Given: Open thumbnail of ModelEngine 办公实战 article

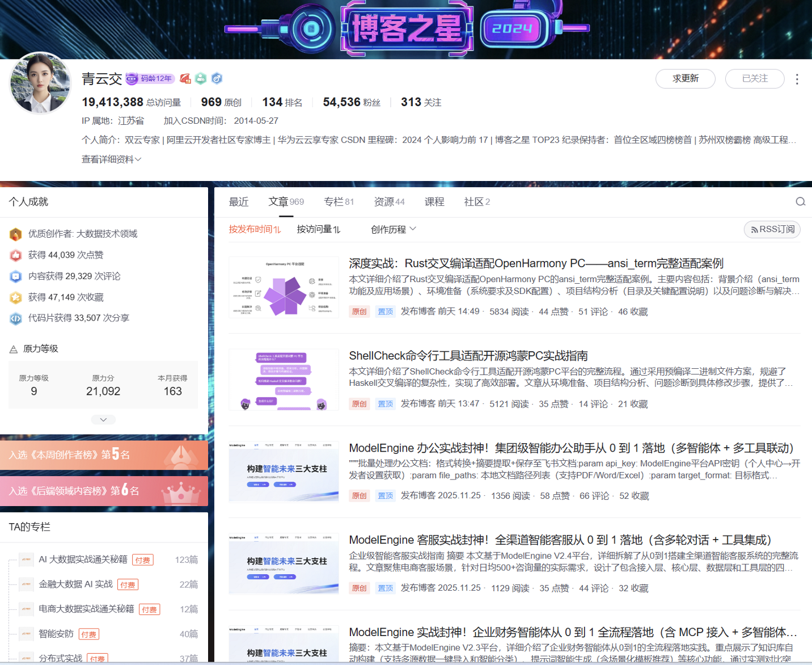Looking at the screenshot, I should pos(284,472).
